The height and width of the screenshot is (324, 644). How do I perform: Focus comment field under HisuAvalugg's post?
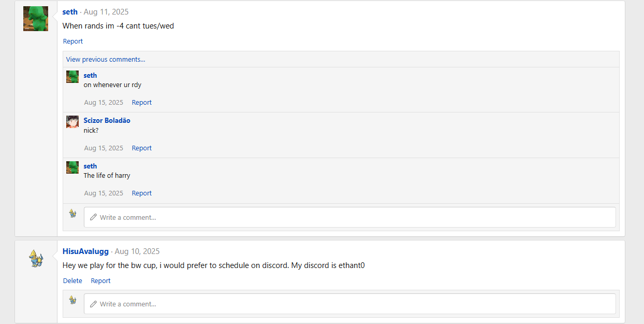[350, 304]
